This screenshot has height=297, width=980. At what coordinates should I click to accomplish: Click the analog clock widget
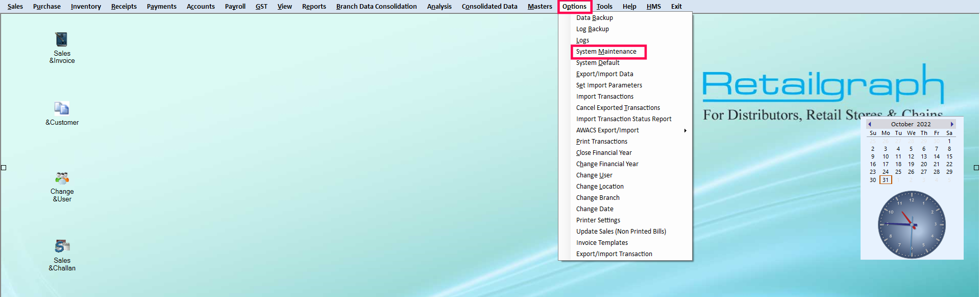[912, 224]
